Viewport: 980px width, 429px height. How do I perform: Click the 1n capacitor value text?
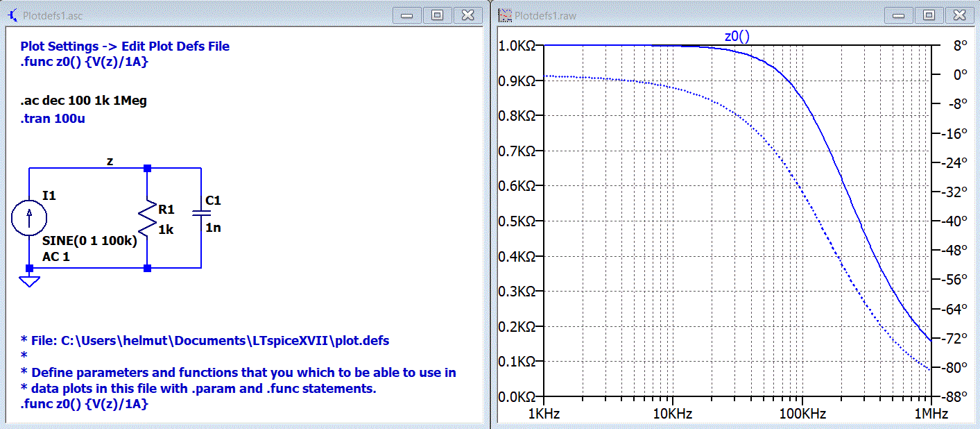click(213, 227)
